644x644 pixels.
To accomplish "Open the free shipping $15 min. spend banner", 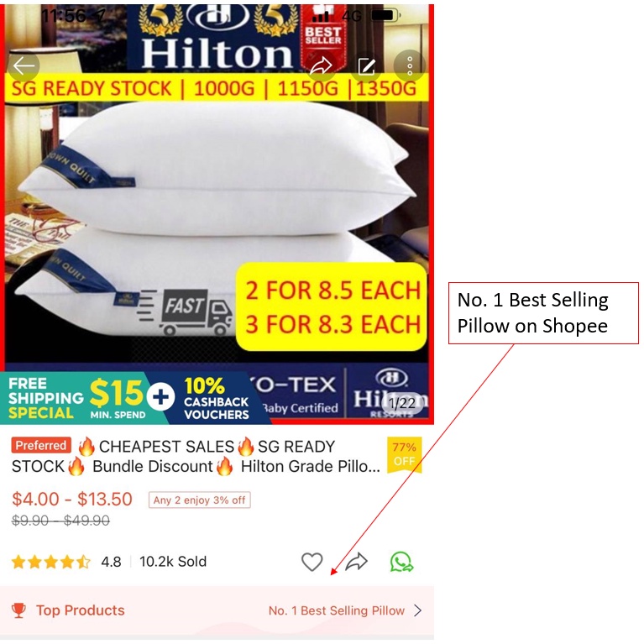I will tap(78, 398).
